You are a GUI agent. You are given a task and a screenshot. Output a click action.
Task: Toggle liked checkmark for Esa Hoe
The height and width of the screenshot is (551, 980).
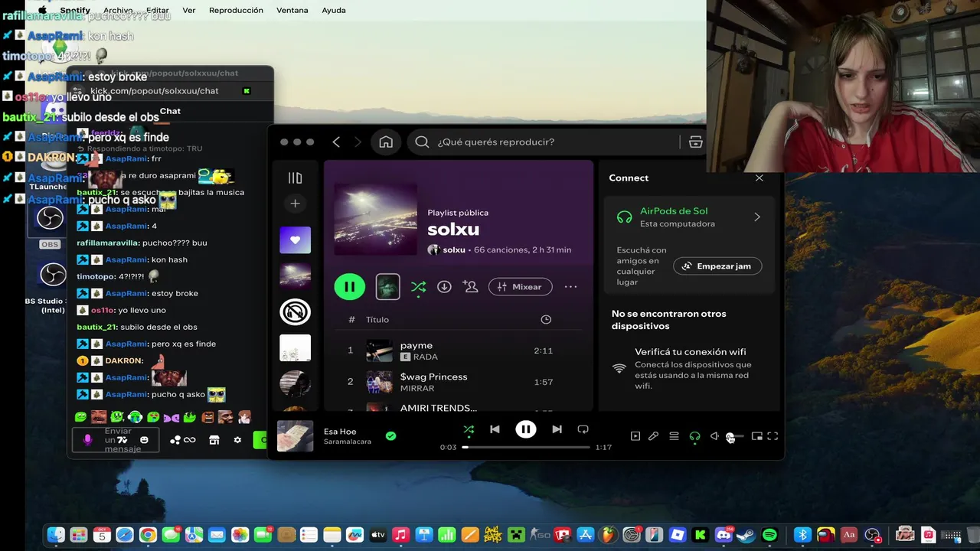(390, 435)
